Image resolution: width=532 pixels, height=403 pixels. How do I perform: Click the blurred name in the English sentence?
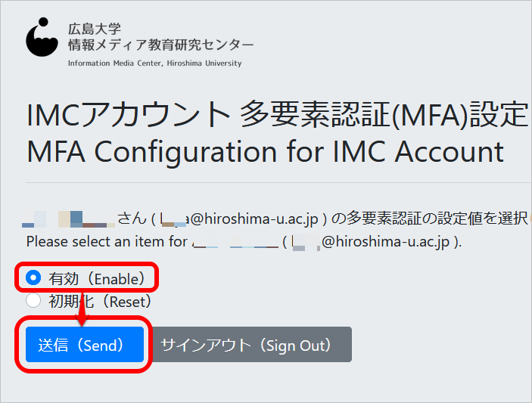pos(235,242)
